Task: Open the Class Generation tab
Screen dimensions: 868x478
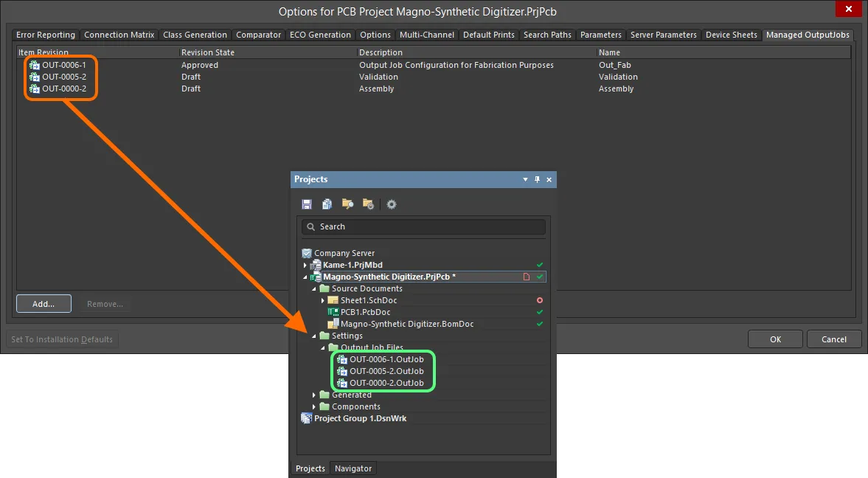Action: pos(195,35)
